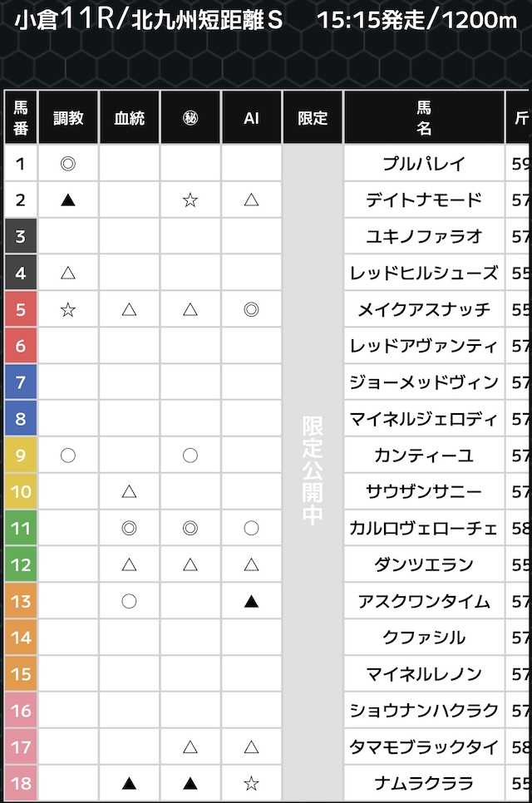Click the ㊙ secret column header

pyautogui.click(x=190, y=118)
